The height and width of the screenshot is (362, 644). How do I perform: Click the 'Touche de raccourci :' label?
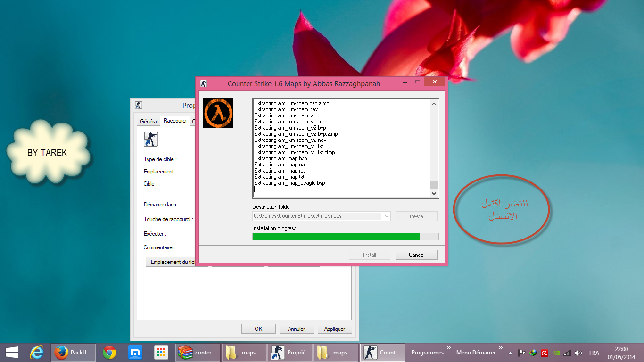tap(168, 219)
